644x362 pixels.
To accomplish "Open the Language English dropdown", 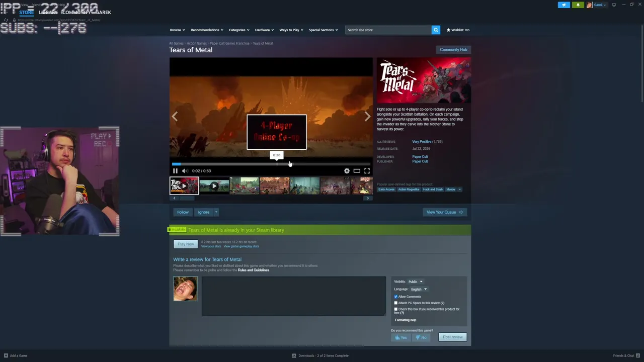I will coord(419,289).
